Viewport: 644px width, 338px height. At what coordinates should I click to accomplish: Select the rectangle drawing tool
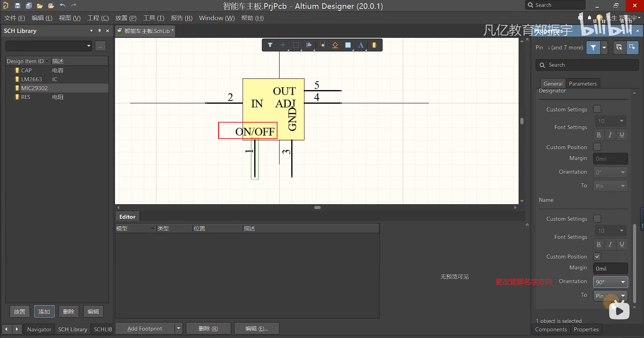click(348, 45)
